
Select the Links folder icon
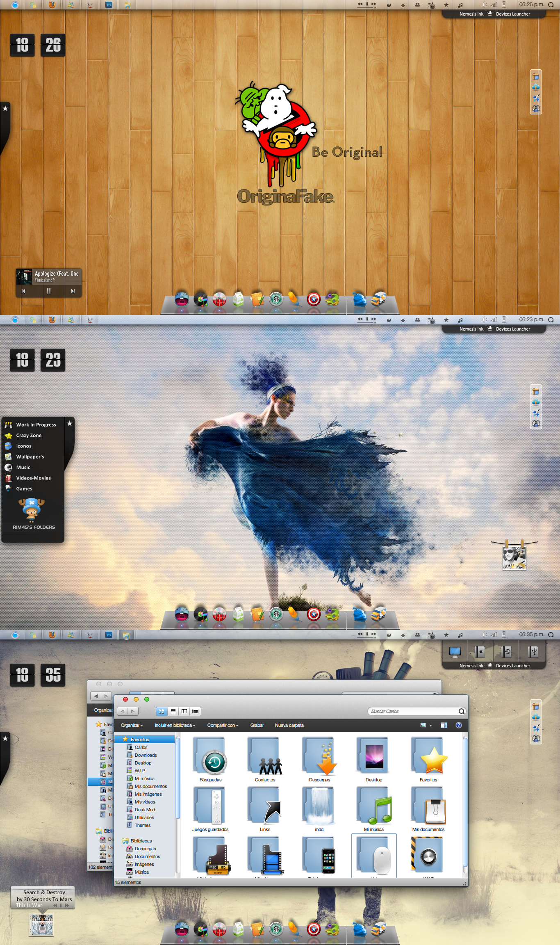(265, 806)
